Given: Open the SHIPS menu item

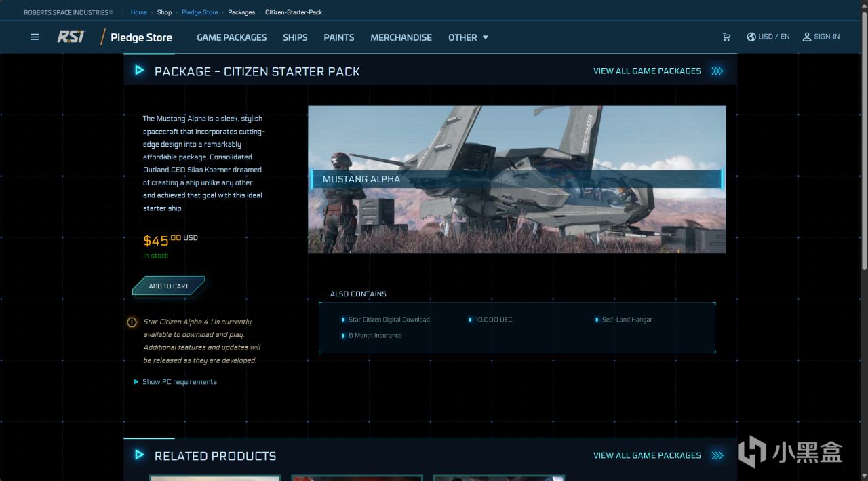Looking at the screenshot, I should coord(295,37).
